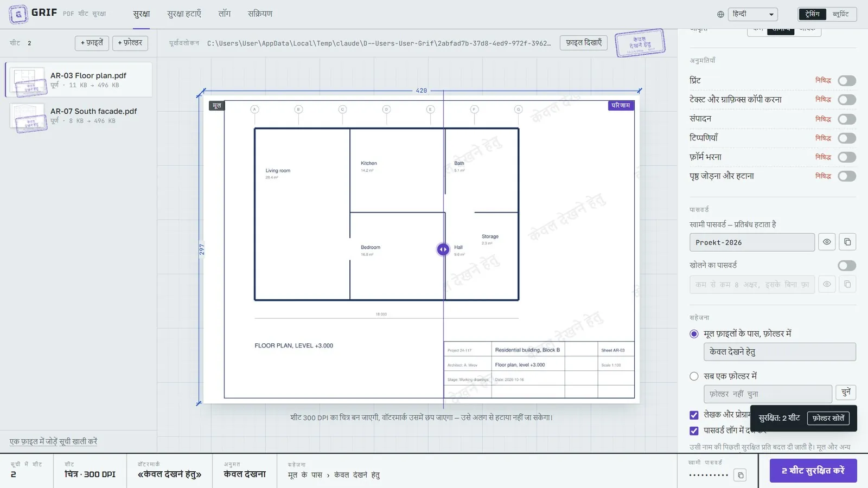Click the + फ़ोल्डर button
868x488 pixels.
pos(130,43)
